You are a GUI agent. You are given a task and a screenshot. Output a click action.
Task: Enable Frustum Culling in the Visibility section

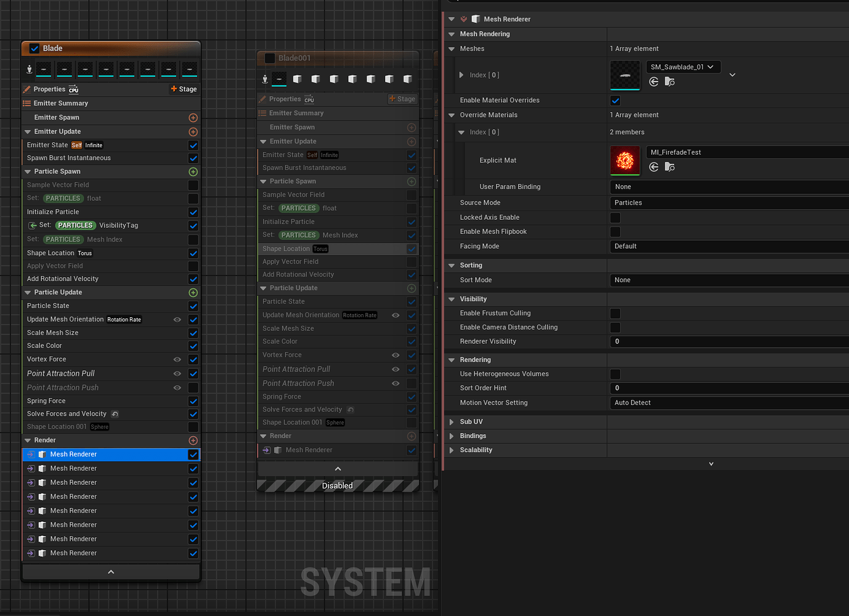[x=615, y=313]
